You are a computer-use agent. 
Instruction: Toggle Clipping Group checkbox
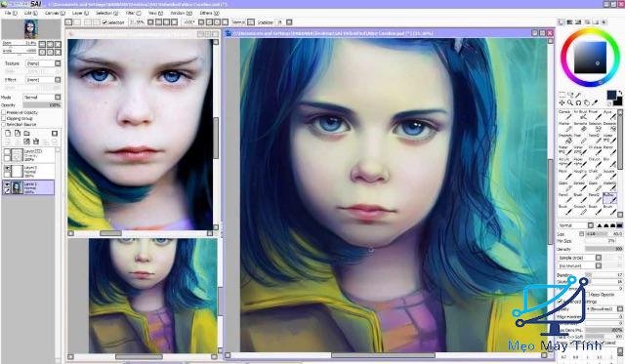(x=4, y=119)
